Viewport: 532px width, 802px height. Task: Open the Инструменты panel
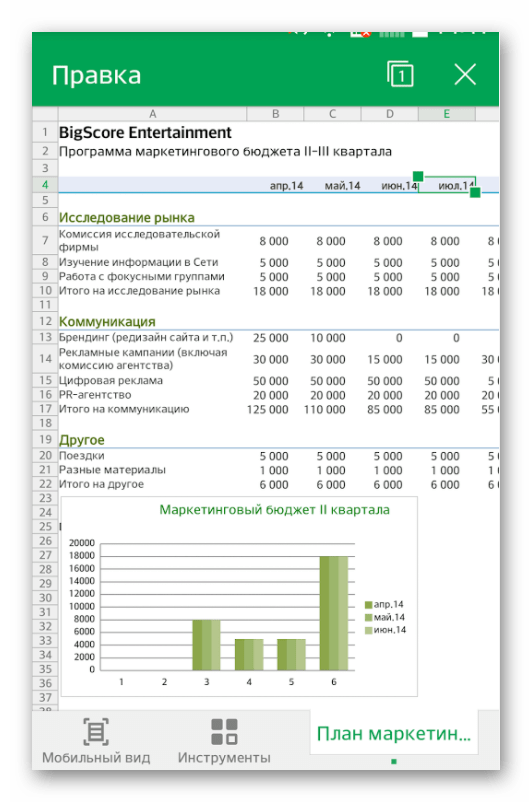point(224,740)
